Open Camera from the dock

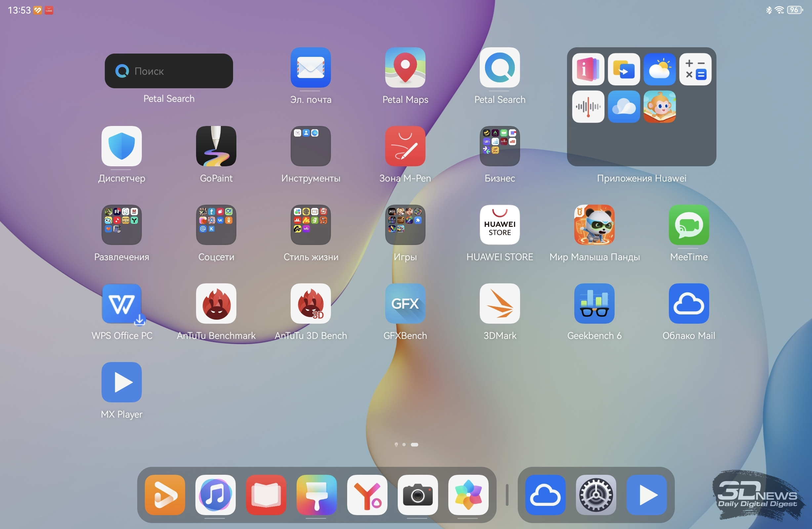(x=418, y=495)
